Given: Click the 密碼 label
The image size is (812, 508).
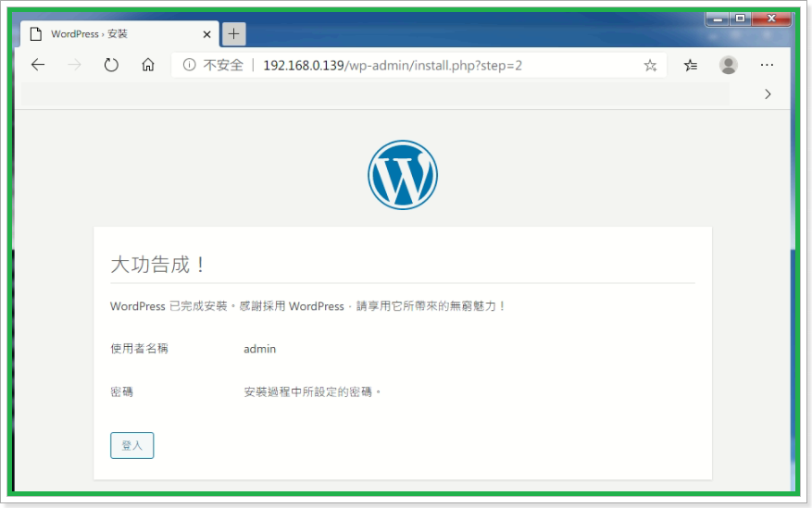Looking at the screenshot, I should (121, 391).
